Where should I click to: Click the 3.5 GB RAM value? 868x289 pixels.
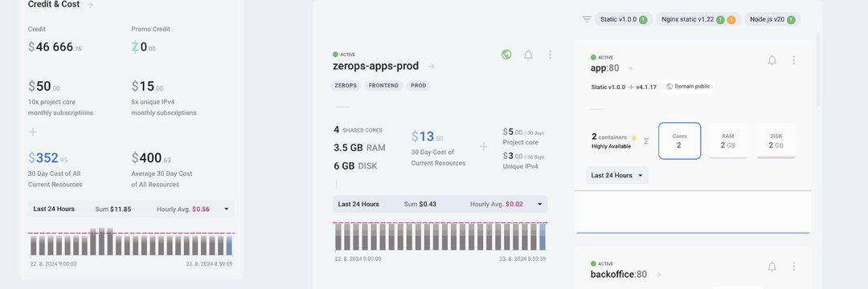tap(359, 148)
